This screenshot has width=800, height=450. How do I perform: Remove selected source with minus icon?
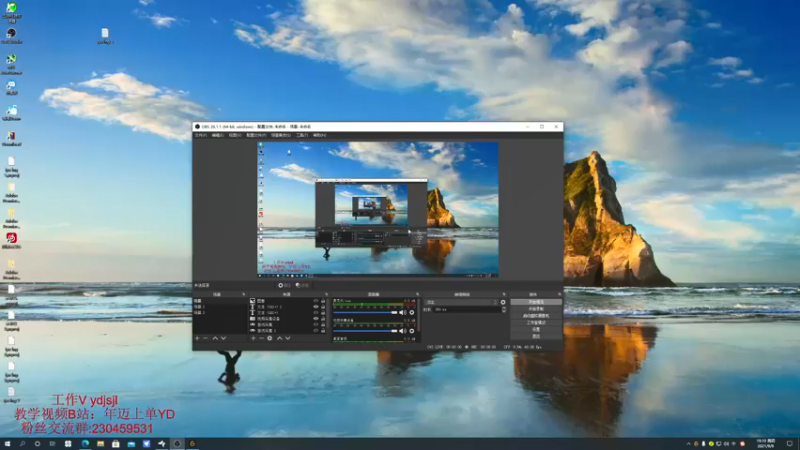click(261, 338)
